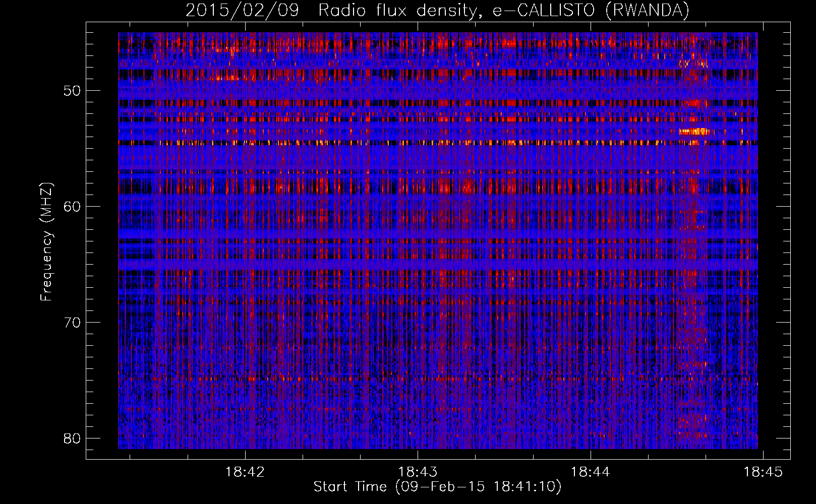The height and width of the screenshot is (504, 816).
Task: Click the 18:42 time tick label
Action: 245,472
